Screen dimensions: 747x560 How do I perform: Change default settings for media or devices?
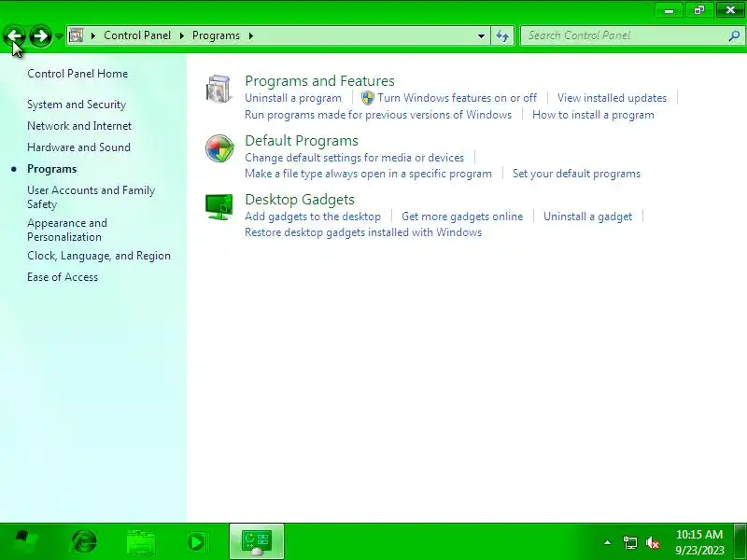point(355,158)
